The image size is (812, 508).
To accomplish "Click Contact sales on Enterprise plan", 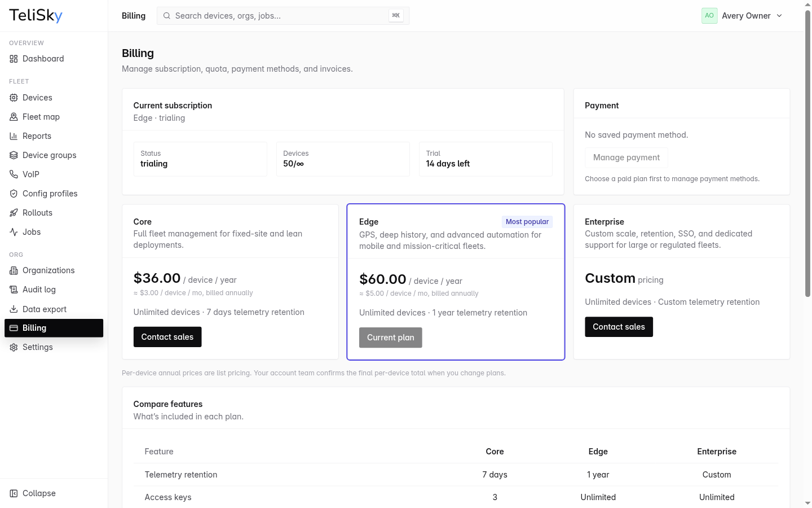I will (619, 327).
